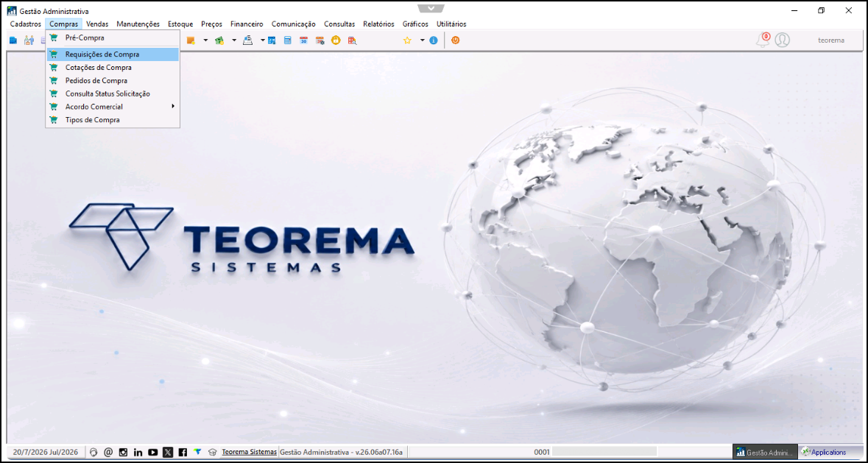
Task: Open the Relatórios menu
Action: (x=378, y=24)
